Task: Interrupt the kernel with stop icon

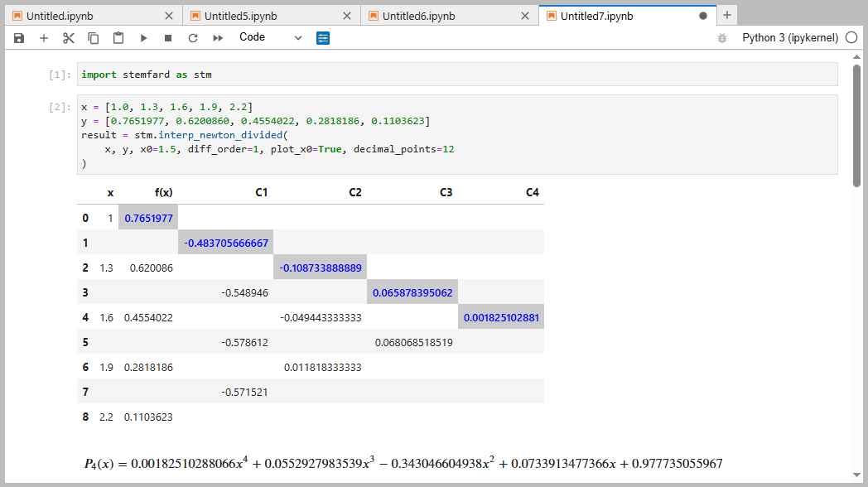Action: tap(168, 38)
